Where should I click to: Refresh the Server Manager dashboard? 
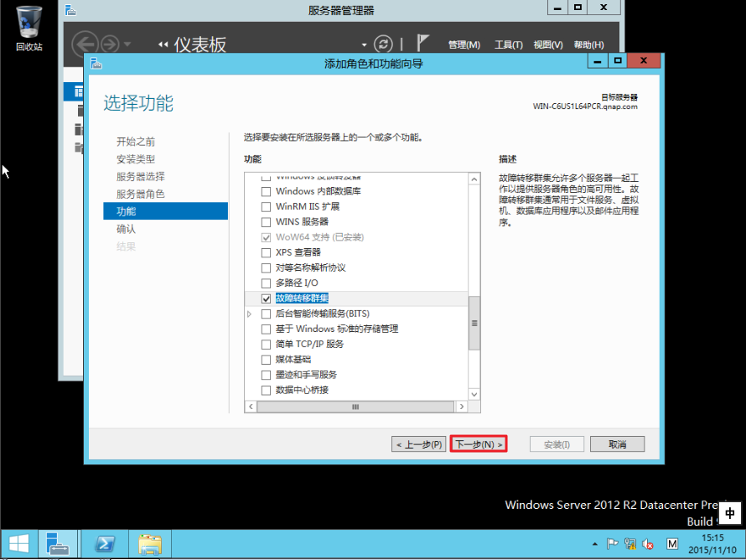383,44
